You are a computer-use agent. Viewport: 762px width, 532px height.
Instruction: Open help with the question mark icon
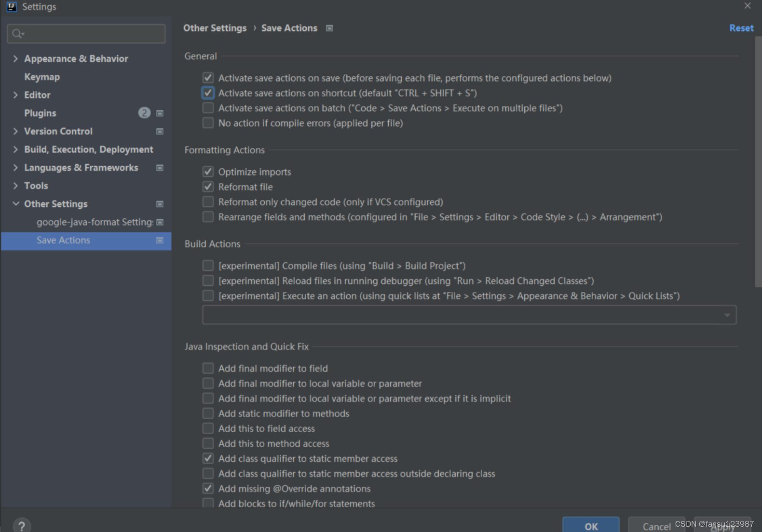pyautogui.click(x=22, y=526)
